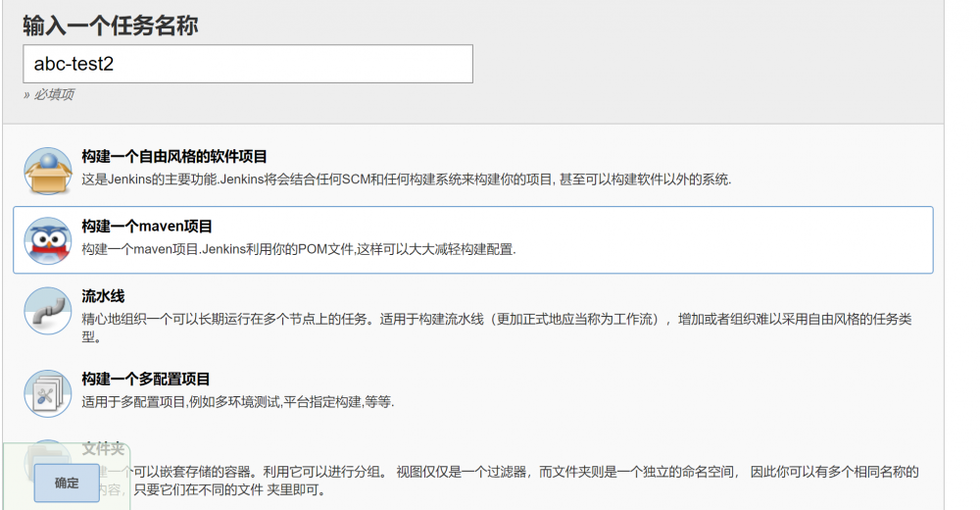Click the description mentioning POM文件

(299, 250)
